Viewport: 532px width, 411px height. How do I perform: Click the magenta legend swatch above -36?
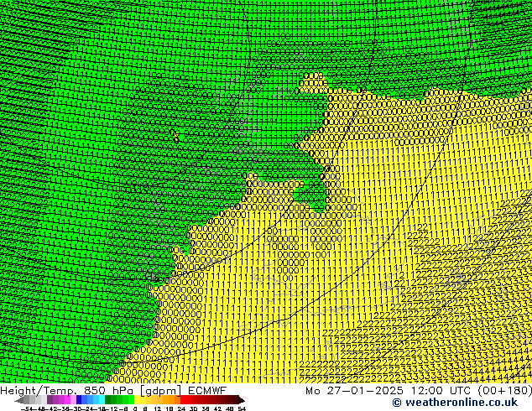click(67, 399)
